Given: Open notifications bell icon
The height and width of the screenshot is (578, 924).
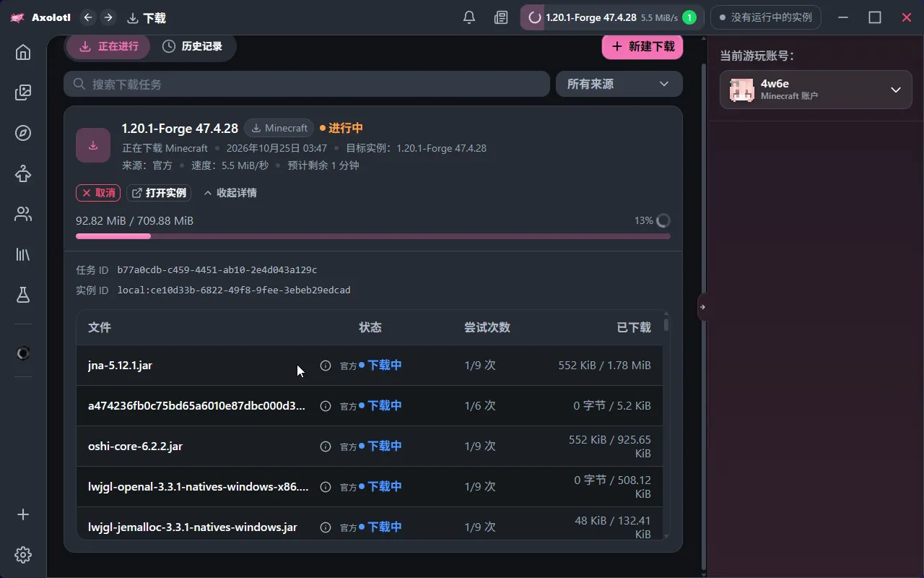Looking at the screenshot, I should 469,17.
